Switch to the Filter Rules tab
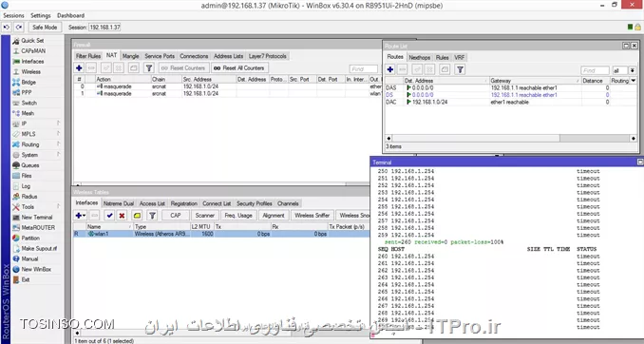Screen dimensions: 644x344 point(88,56)
